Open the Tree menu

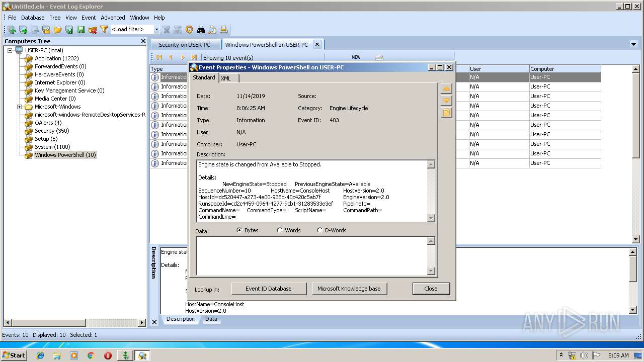click(55, 18)
